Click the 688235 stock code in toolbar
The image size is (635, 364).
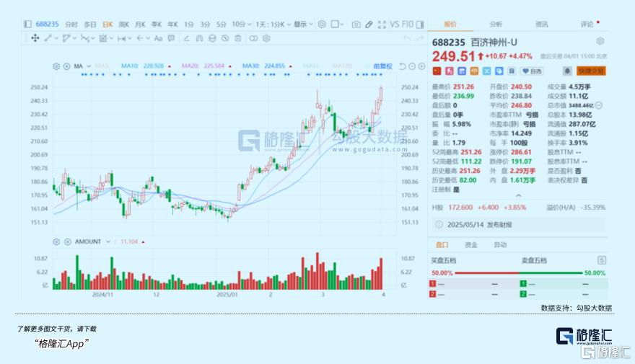point(47,25)
